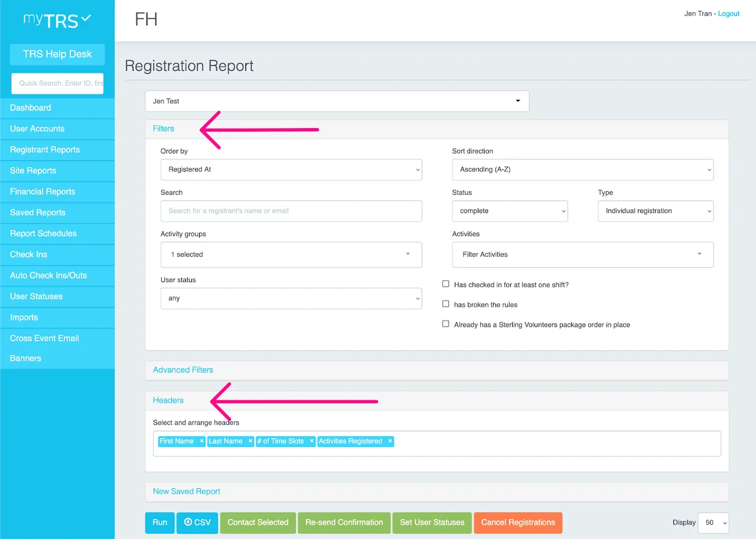Click the Quick Search input field

[x=57, y=83]
